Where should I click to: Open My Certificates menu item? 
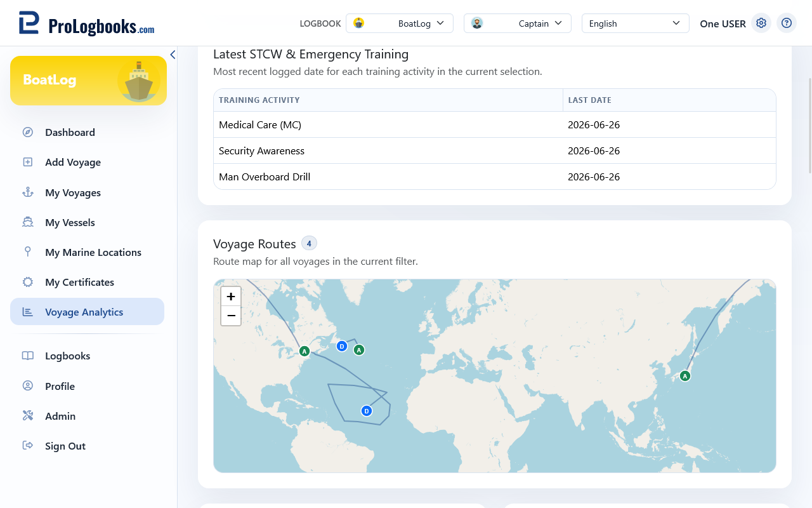click(87, 282)
